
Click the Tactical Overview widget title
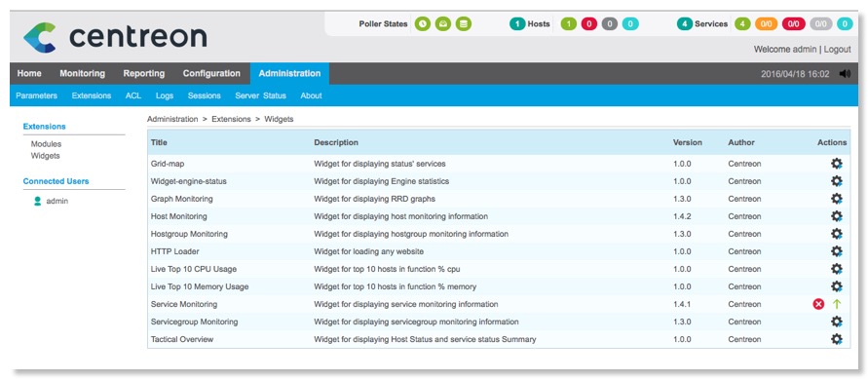tap(182, 339)
